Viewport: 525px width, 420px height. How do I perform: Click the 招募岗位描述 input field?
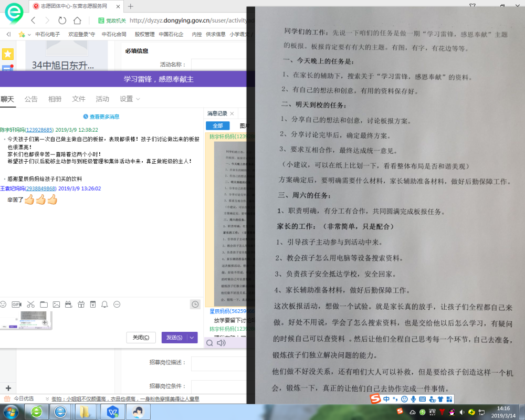click(x=219, y=364)
